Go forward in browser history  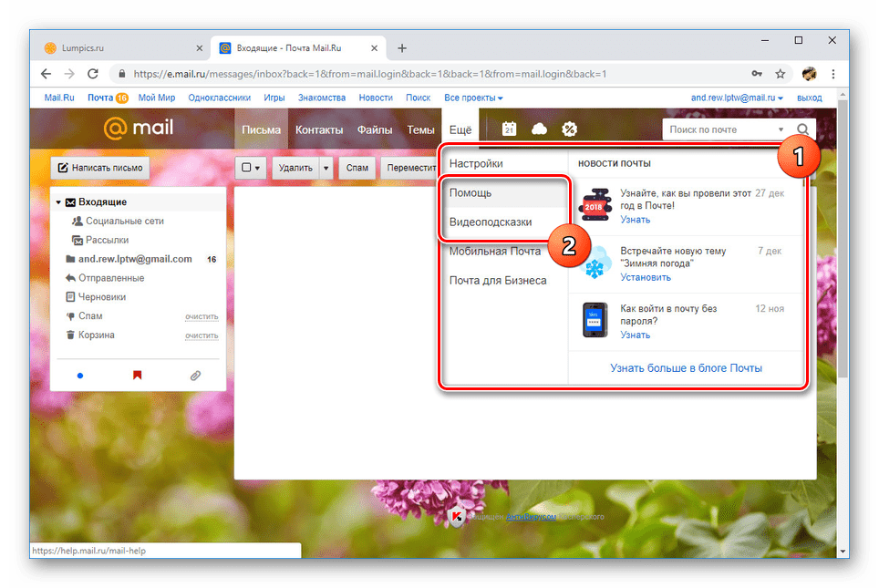tap(69, 74)
